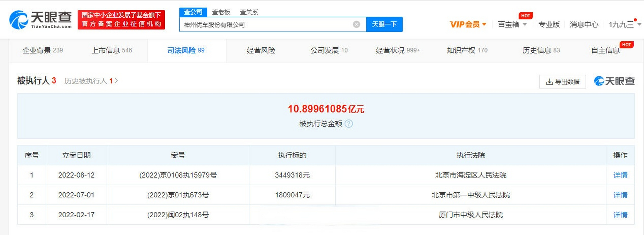
Task: Open 专业版 link in header
Action: pos(549,24)
